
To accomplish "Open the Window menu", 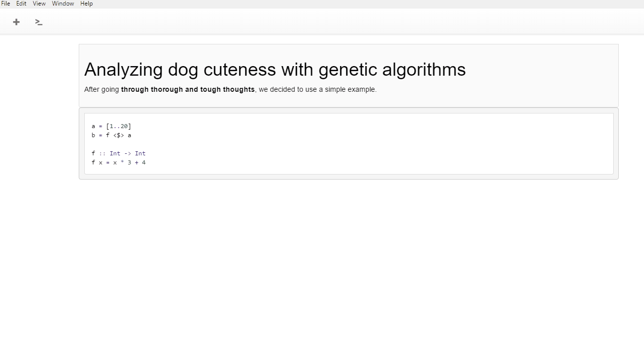I will tap(63, 4).
